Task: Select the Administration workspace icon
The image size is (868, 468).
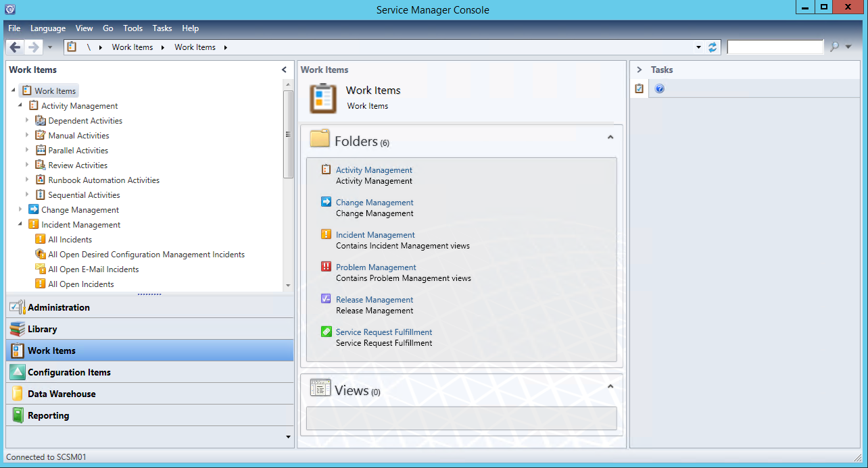Action: pos(17,307)
